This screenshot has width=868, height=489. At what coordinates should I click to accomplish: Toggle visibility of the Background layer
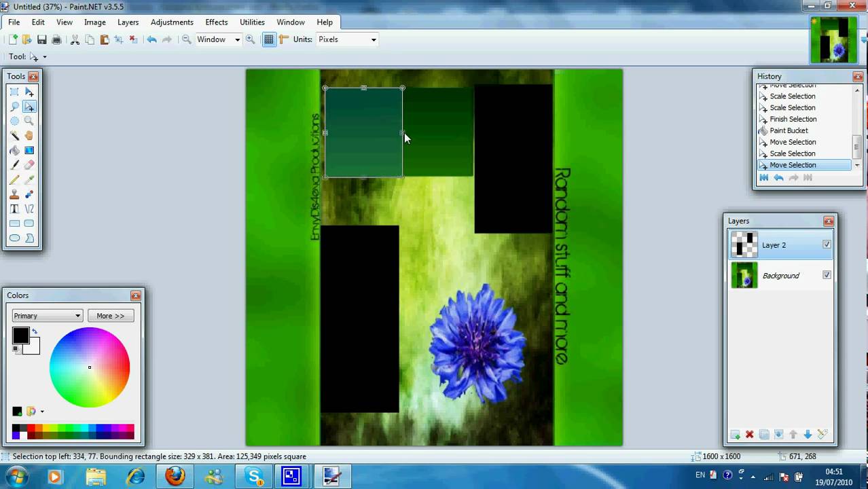coord(827,275)
